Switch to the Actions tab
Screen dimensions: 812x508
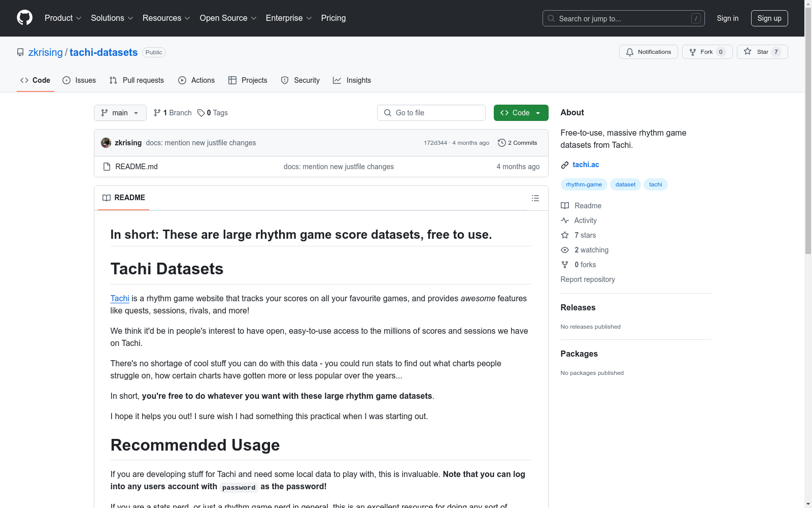[196, 80]
